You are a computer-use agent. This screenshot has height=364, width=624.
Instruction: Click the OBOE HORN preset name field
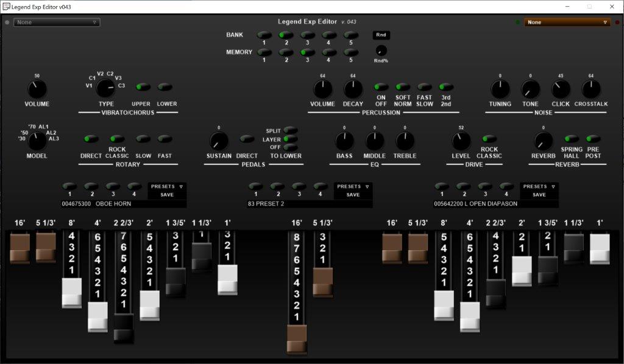[123, 203]
